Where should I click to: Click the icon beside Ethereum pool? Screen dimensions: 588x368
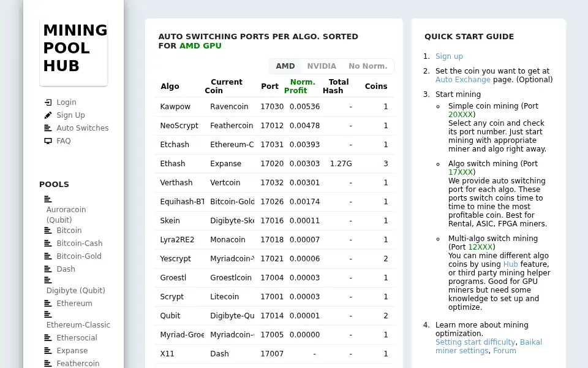coord(48,303)
